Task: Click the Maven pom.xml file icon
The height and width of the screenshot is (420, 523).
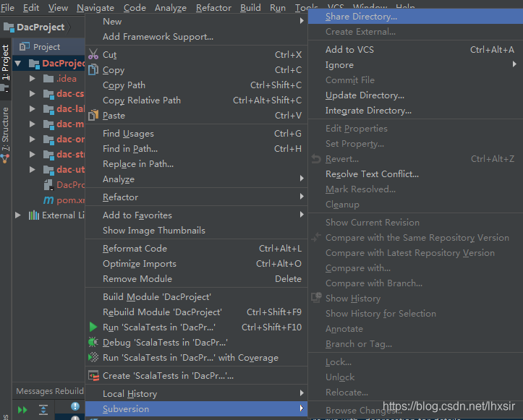Action: (48, 200)
